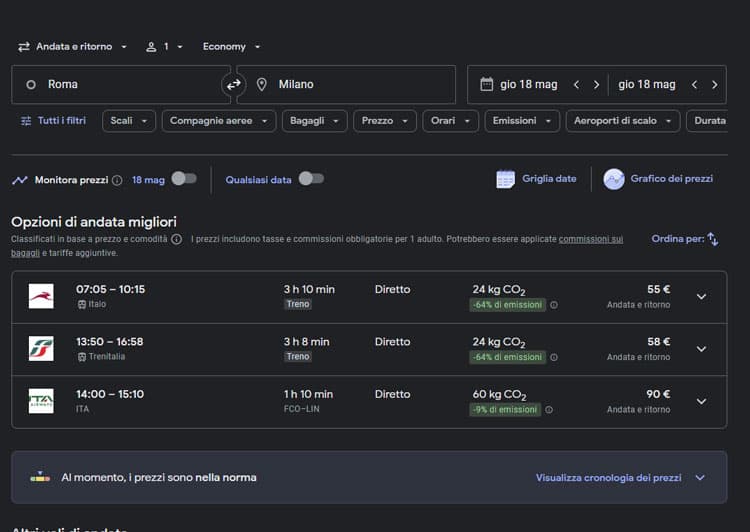Swap origin and destination cities
The width and height of the screenshot is (750, 532).
click(233, 85)
